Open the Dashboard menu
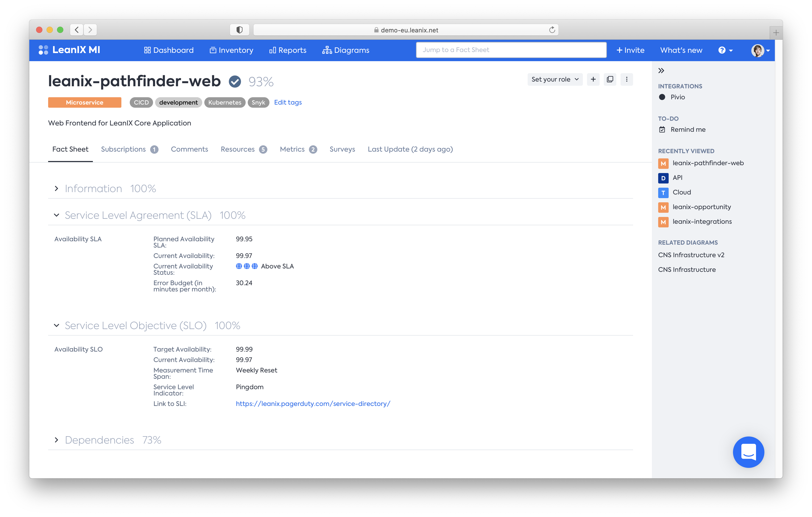This screenshot has height=517, width=812. click(x=169, y=50)
